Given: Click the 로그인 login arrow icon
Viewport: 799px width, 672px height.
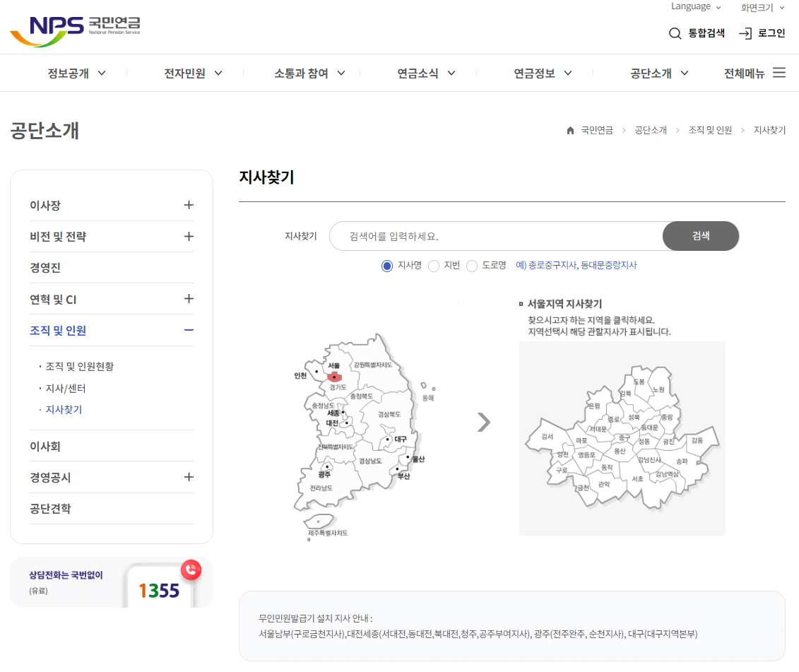Looking at the screenshot, I should [745, 33].
